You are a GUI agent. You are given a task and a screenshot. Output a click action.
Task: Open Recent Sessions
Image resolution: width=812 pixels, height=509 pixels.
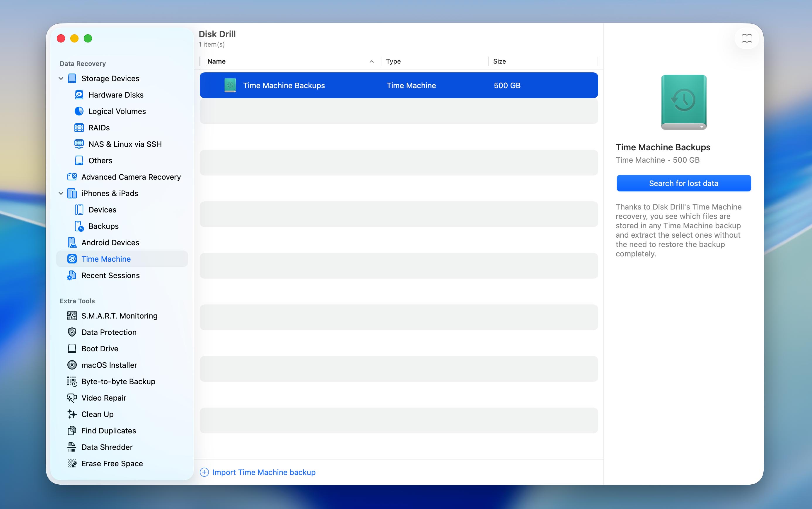tap(122, 275)
